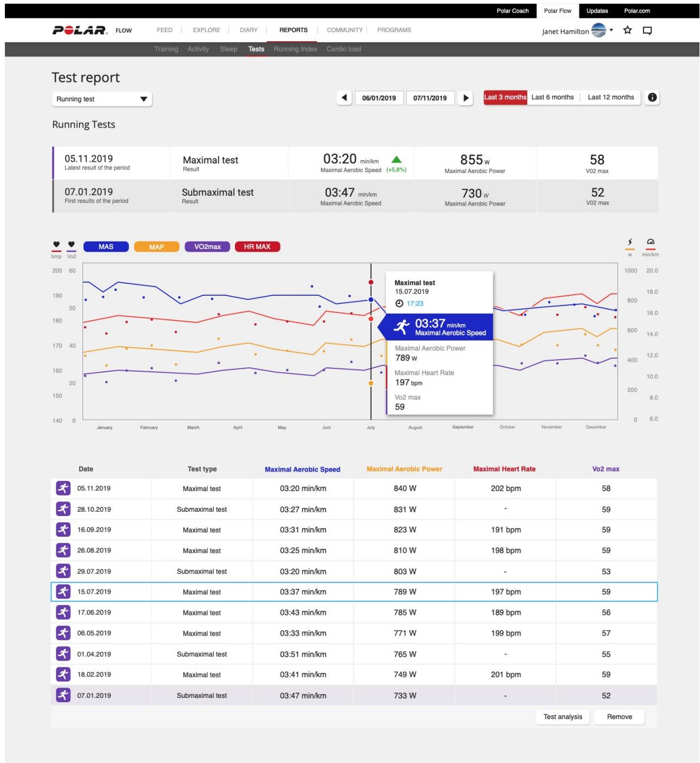700x763 pixels.
Task: Toggle the HR MAX chart series
Action: coord(257,246)
